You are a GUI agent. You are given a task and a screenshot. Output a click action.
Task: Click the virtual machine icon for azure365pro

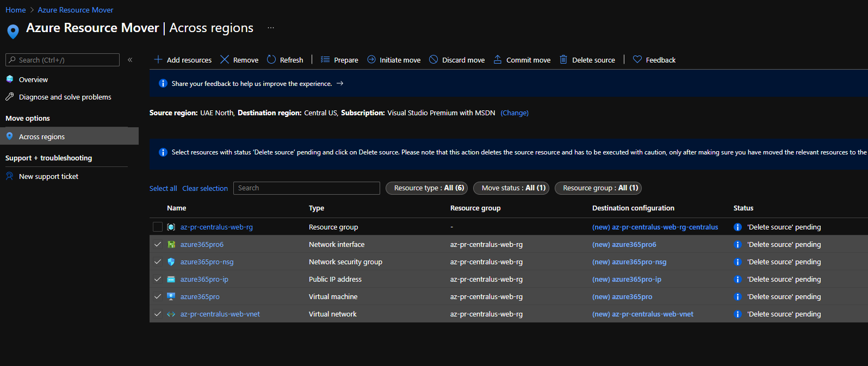tap(171, 296)
